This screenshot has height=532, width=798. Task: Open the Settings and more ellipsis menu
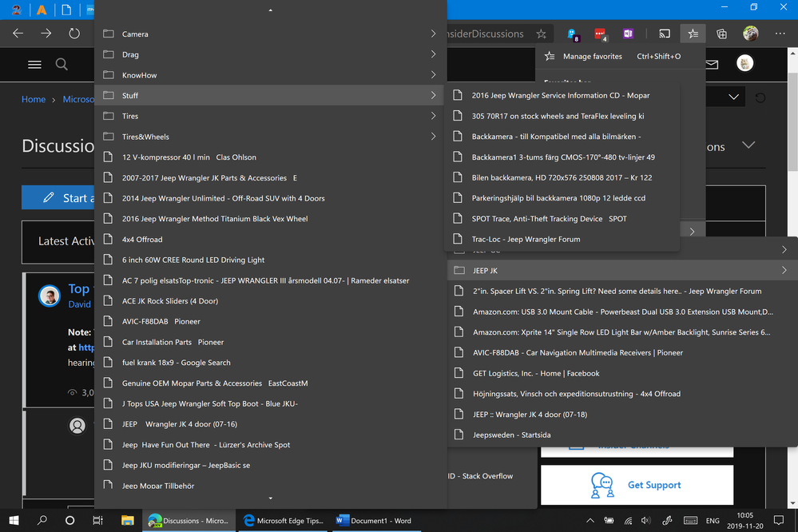[780, 34]
